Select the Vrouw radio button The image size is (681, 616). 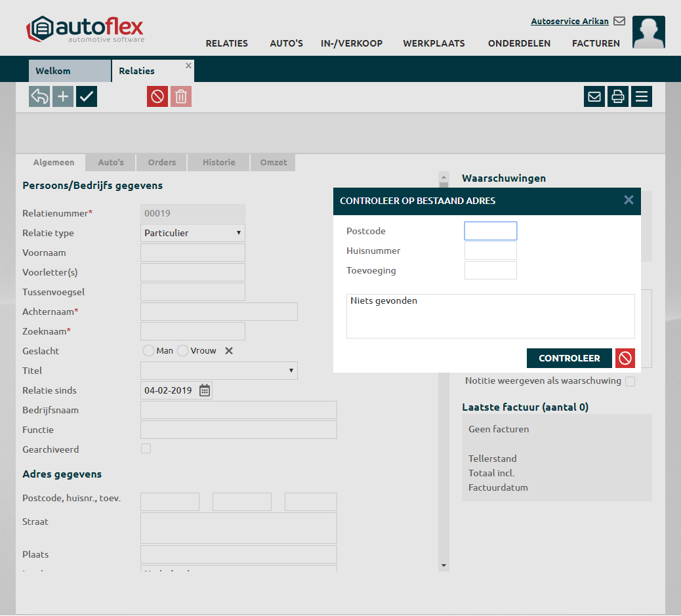183,351
